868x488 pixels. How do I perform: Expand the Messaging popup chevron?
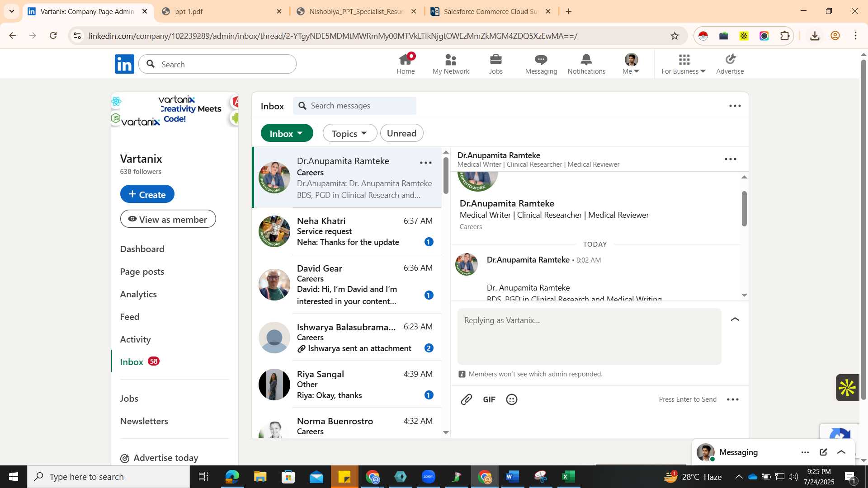(x=841, y=452)
